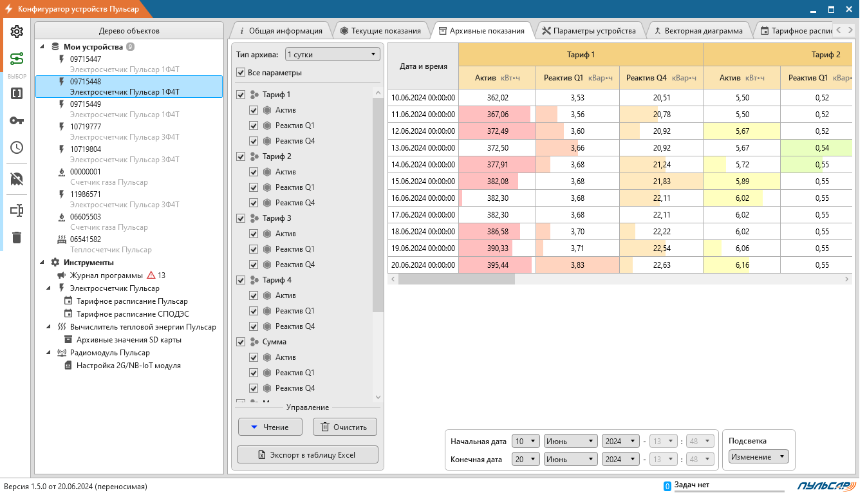Click the table scrollbar right arrow
867x504 pixels.
(847, 279)
